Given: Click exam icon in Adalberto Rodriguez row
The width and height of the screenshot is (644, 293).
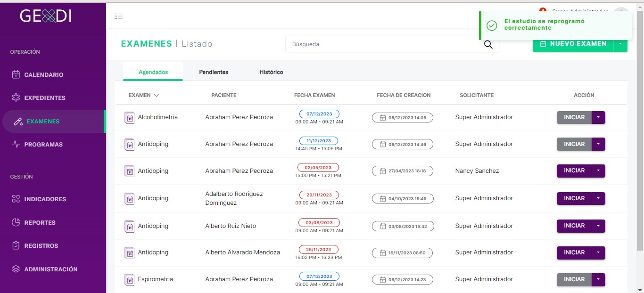Looking at the screenshot, I should (x=129, y=198).
